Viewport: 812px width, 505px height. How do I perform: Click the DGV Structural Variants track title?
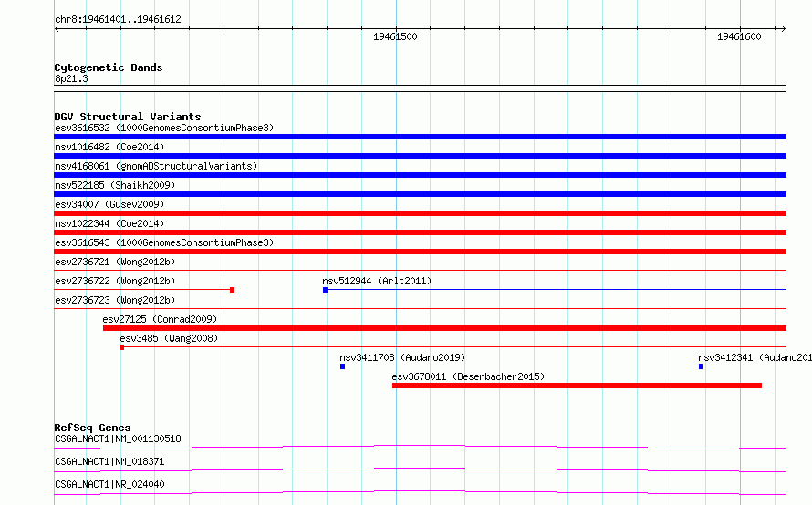[128, 117]
